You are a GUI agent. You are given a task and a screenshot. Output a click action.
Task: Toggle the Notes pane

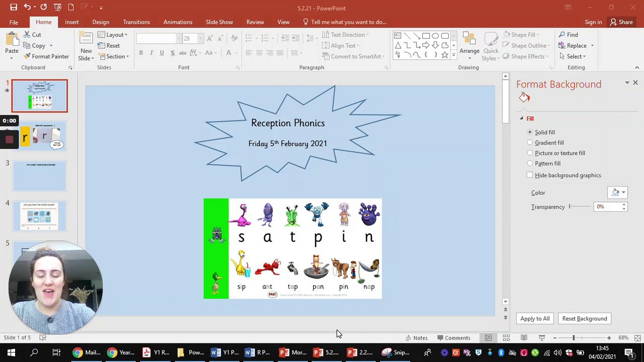pyautogui.click(x=417, y=338)
